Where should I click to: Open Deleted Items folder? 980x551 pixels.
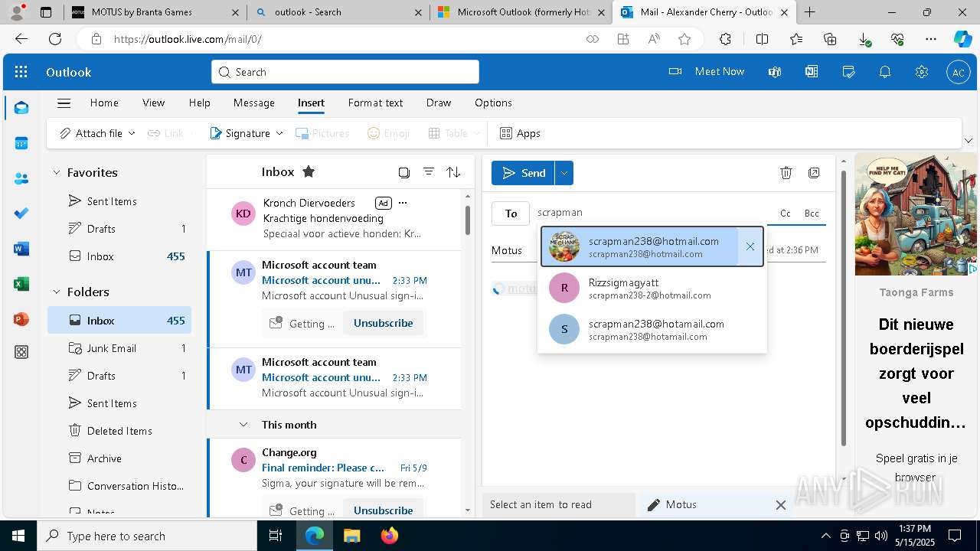tap(119, 431)
